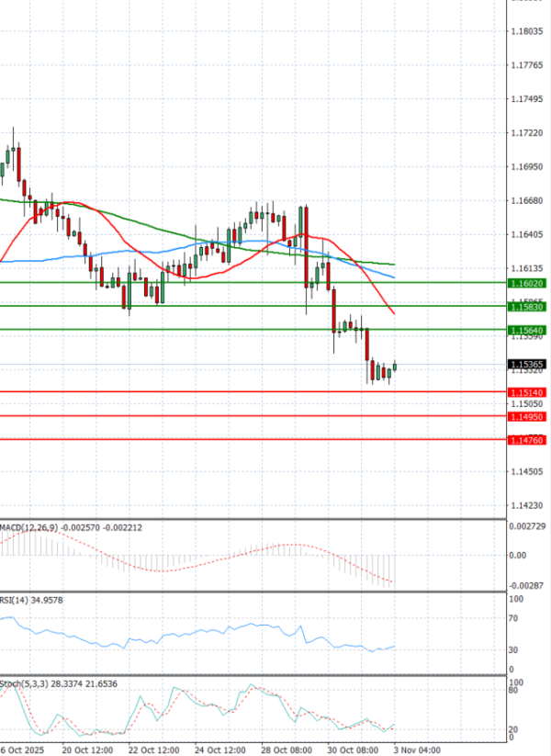Click the last candlestick near 1.15365

[395, 367]
